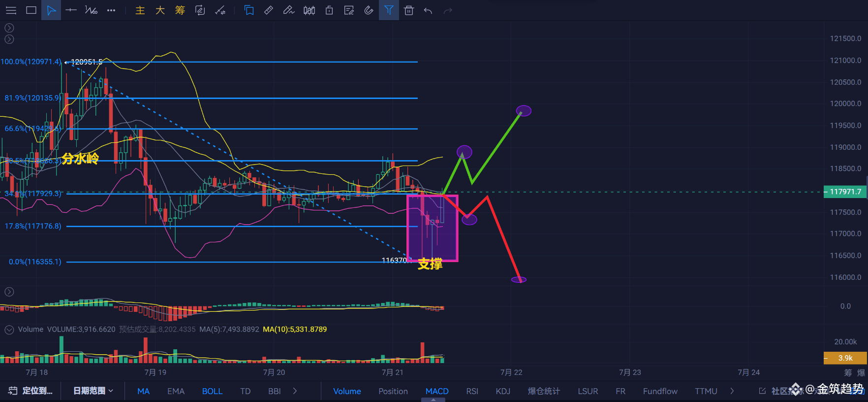Select the Fundflow sub-indicator
The height and width of the screenshot is (402, 868).
point(660,391)
